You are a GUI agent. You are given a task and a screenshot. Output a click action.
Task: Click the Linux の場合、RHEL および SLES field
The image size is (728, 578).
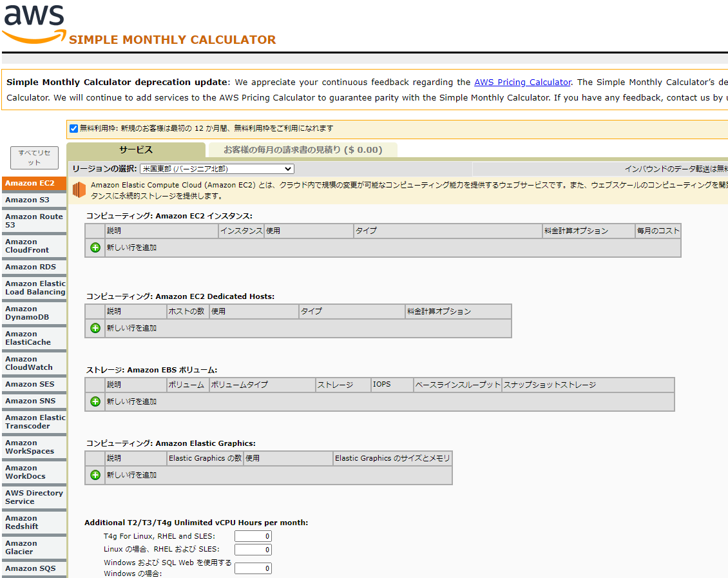click(x=253, y=550)
